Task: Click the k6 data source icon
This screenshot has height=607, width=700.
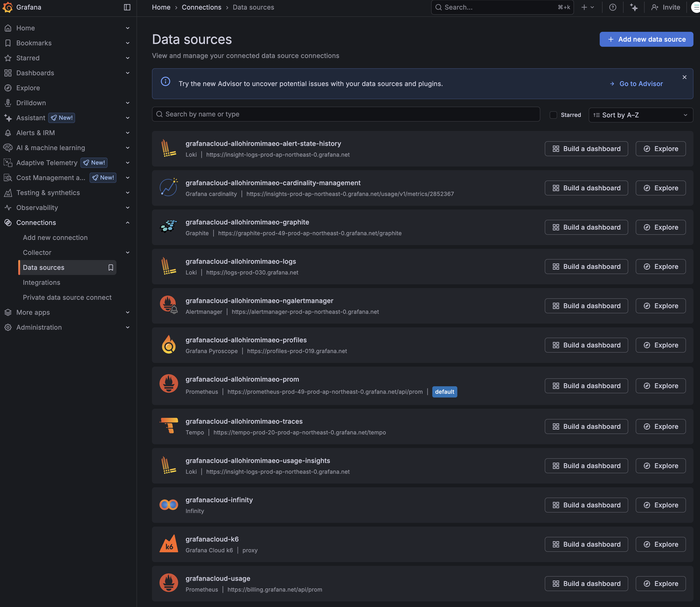Action: [x=169, y=544]
